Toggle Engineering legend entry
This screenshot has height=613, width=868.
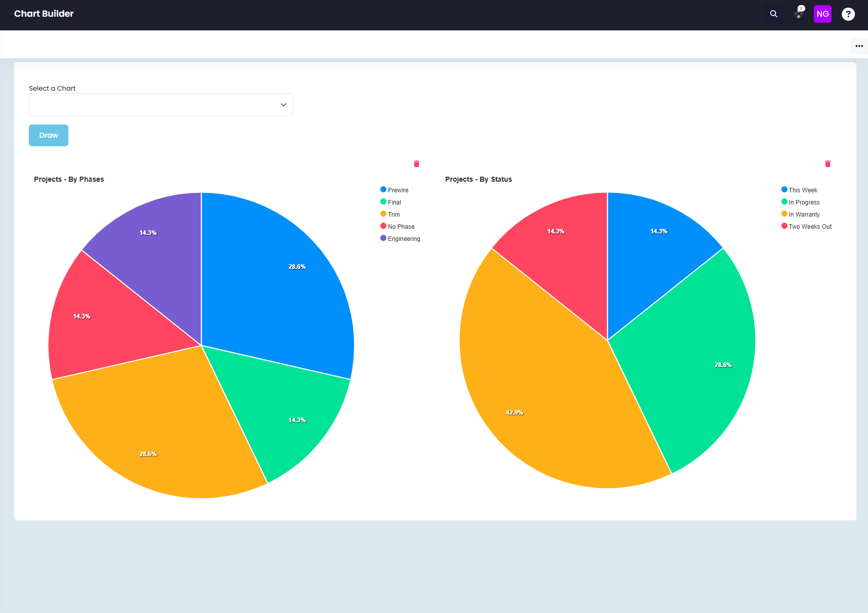pos(401,238)
